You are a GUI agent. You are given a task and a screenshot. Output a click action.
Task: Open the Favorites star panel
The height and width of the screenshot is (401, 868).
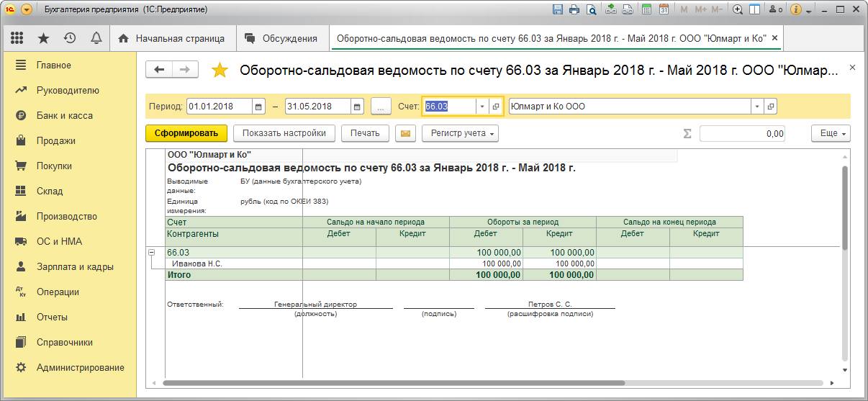44,38
